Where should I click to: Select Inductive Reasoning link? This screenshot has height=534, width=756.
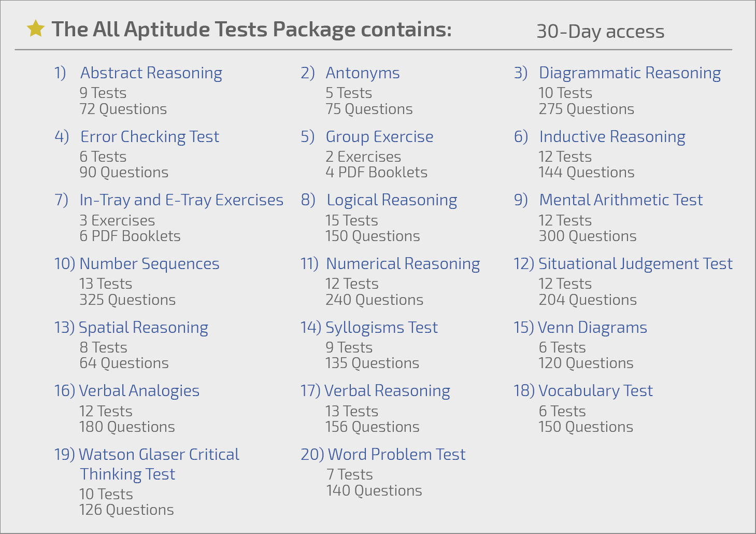tap(612, 137)
